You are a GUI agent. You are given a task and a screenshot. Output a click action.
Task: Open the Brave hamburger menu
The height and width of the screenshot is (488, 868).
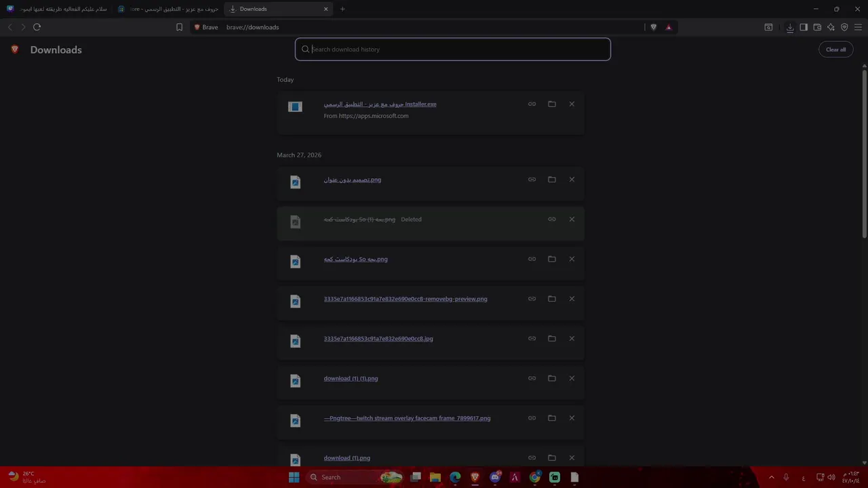pos(858,27)
